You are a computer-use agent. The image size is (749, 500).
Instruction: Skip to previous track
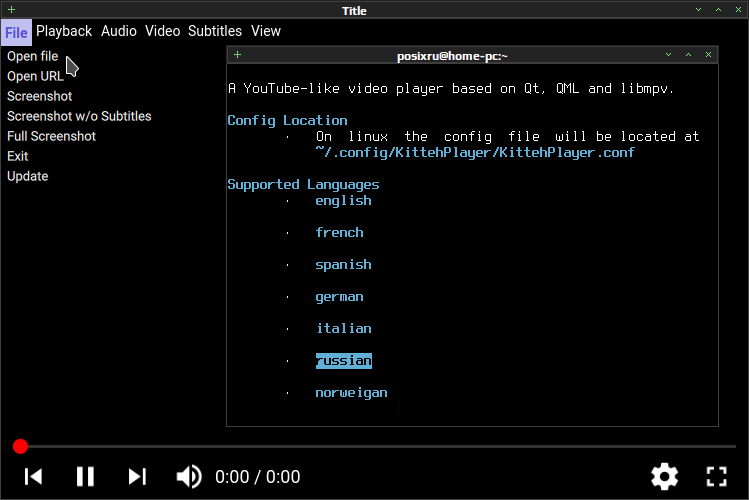point(33,477)
